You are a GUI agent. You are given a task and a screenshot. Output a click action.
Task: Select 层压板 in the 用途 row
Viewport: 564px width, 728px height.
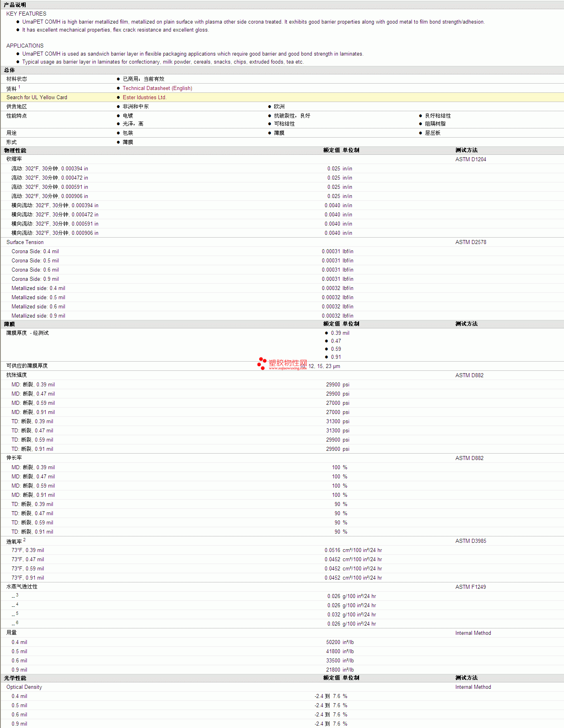[x=433, y=133]
